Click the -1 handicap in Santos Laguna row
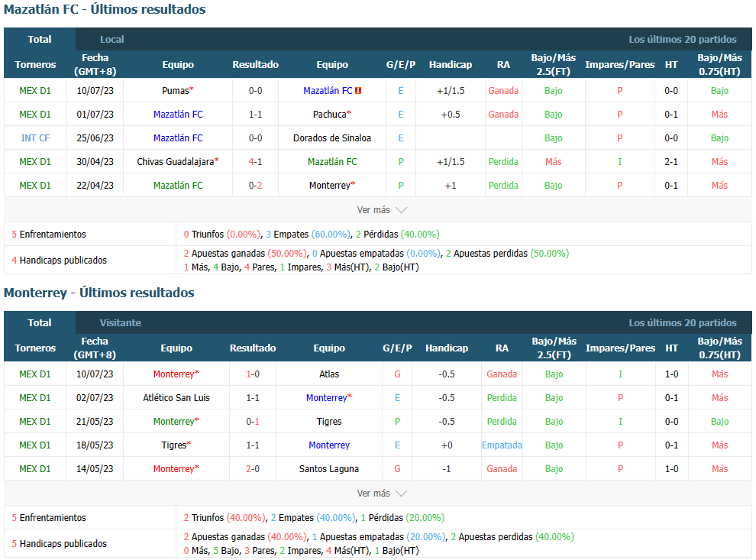 click(447, 468)
